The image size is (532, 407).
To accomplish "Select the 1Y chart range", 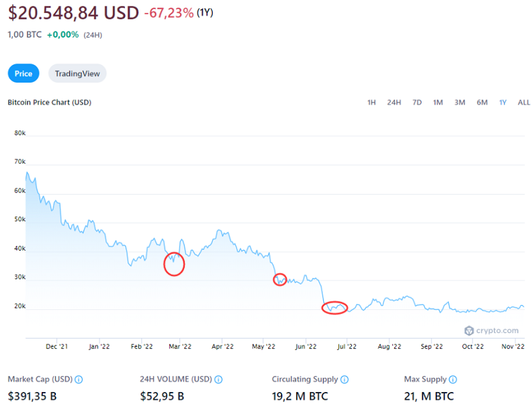I will (x=503, y=102).
